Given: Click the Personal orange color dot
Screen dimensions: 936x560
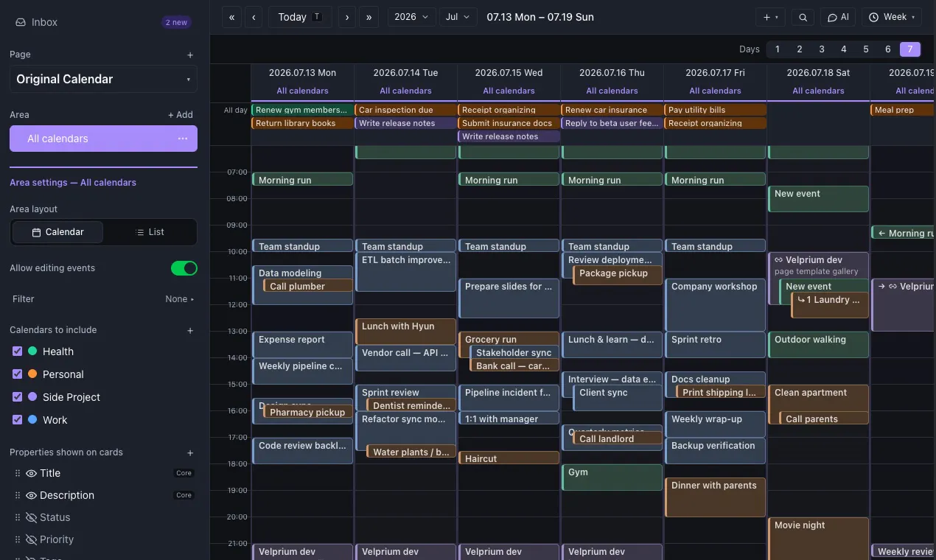Looking at the screenshot, I should coord(32,374).
